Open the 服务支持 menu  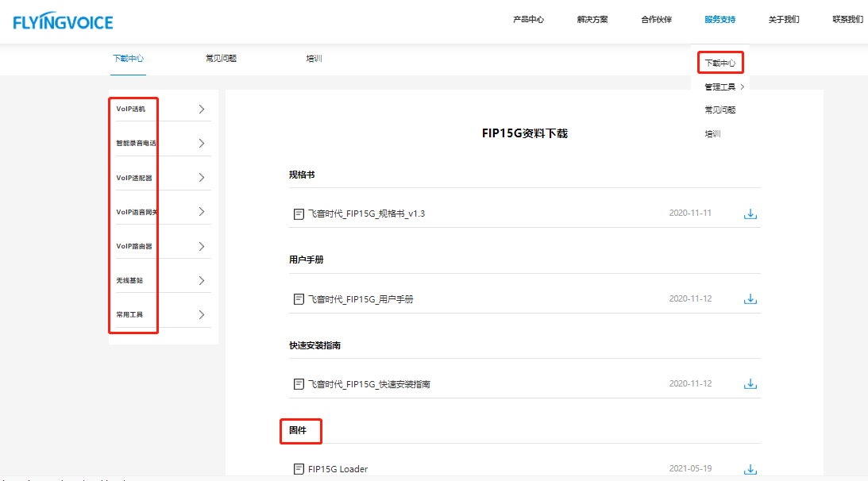point(719,20)
